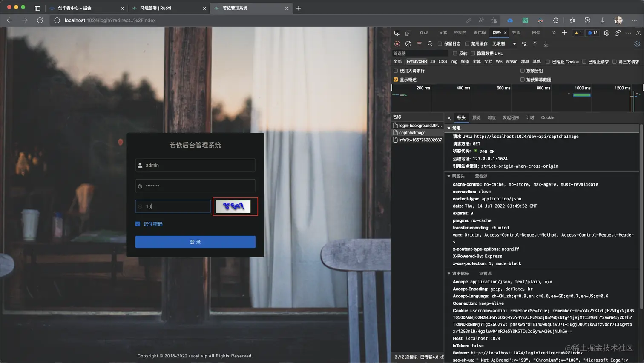This screenshot has width=644, height=363.
Task: Check the 反转 filter checkbox
Action: [455, 54]
